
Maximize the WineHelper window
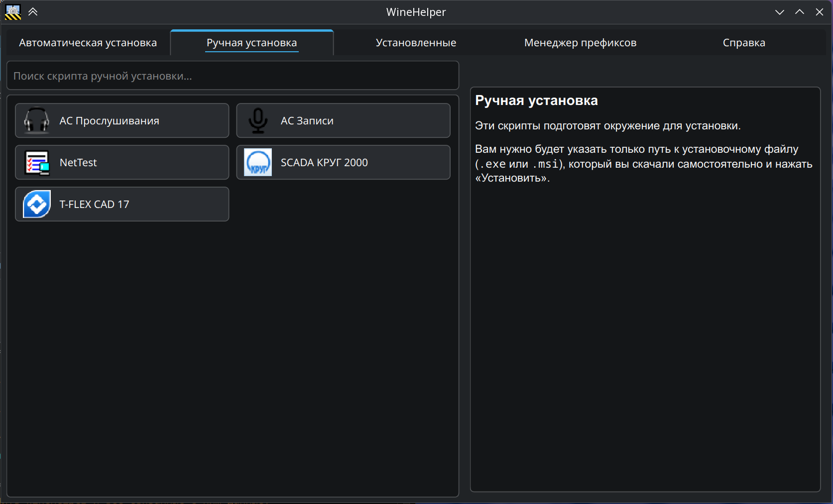[x=800, y=12]
